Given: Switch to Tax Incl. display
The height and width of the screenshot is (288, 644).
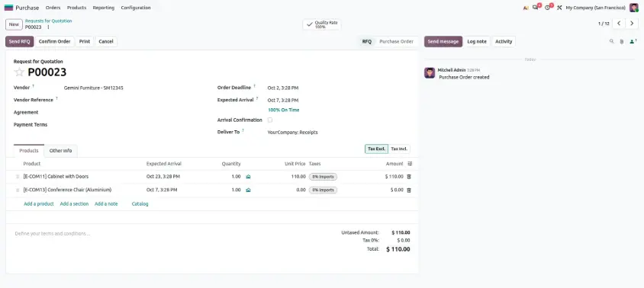Looking at the screenshot, I should coord(399,149).
